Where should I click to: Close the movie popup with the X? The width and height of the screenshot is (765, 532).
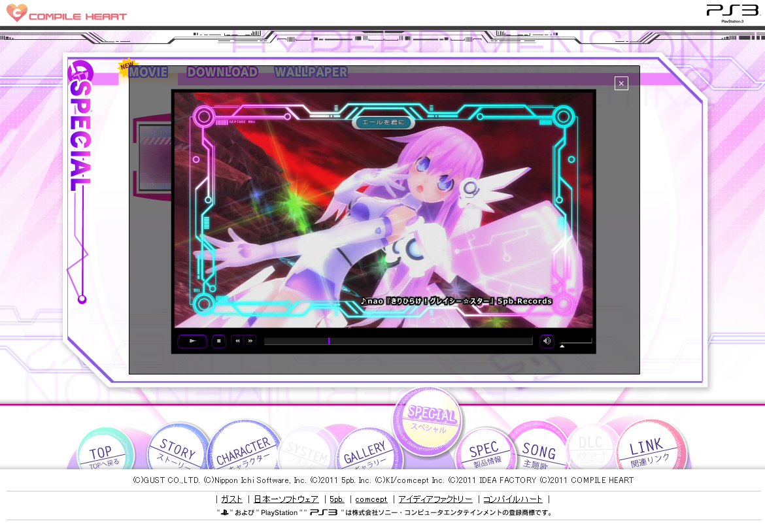[621, 84]
